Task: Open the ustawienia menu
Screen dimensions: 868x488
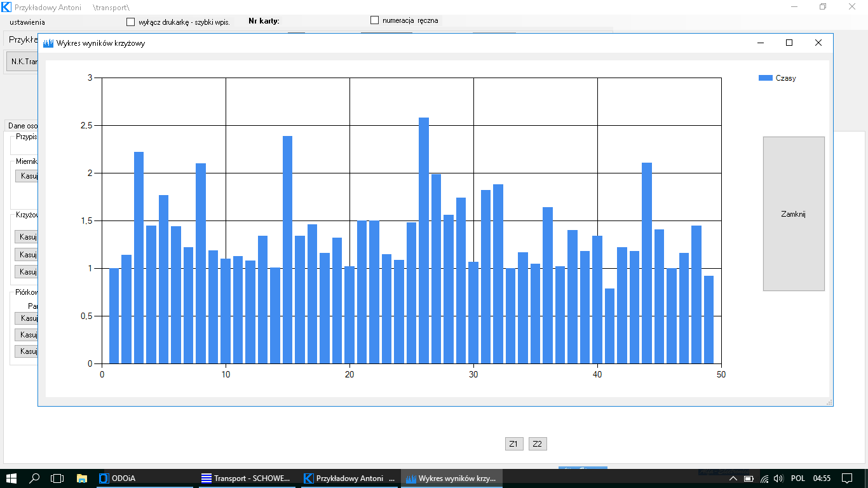Action: [27, 22]
